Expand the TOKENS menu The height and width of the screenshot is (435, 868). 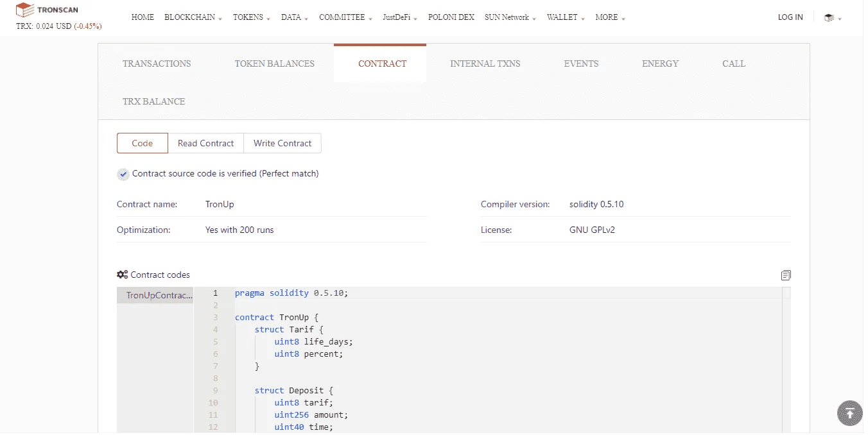[252, 17]
